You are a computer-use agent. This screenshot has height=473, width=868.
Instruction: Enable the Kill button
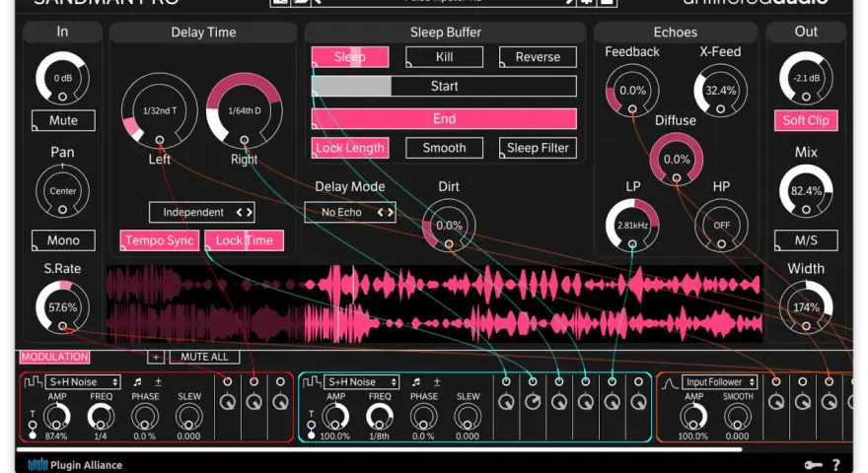tap(444, 56)
